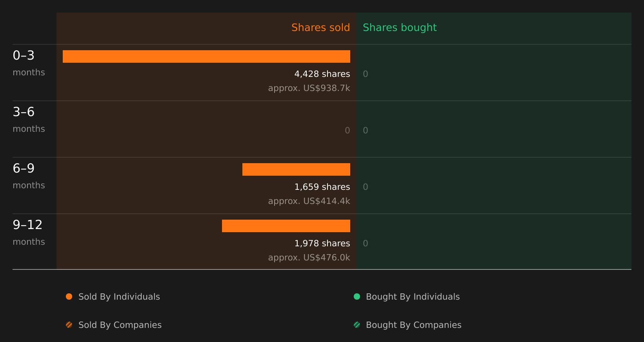This screenshot has width=644, height=342.
Task: Click the 6–9 months orange sold bar
Action: (x=296, y=169)
